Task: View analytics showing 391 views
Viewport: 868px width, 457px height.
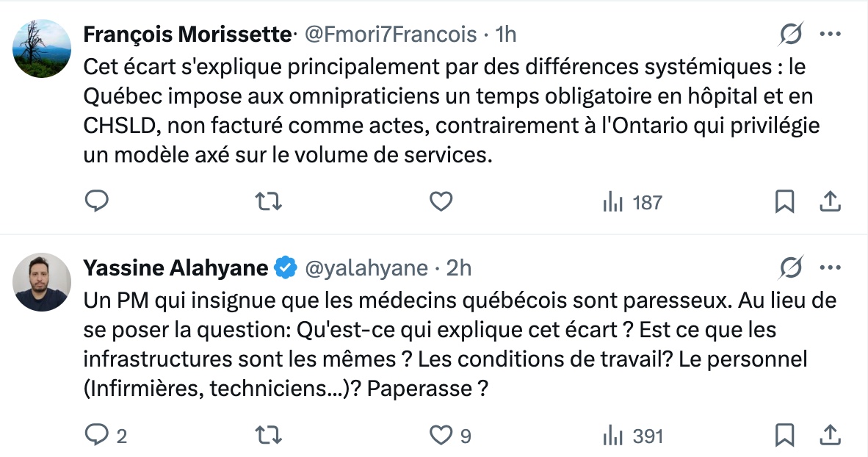Action: pos(633,436)
